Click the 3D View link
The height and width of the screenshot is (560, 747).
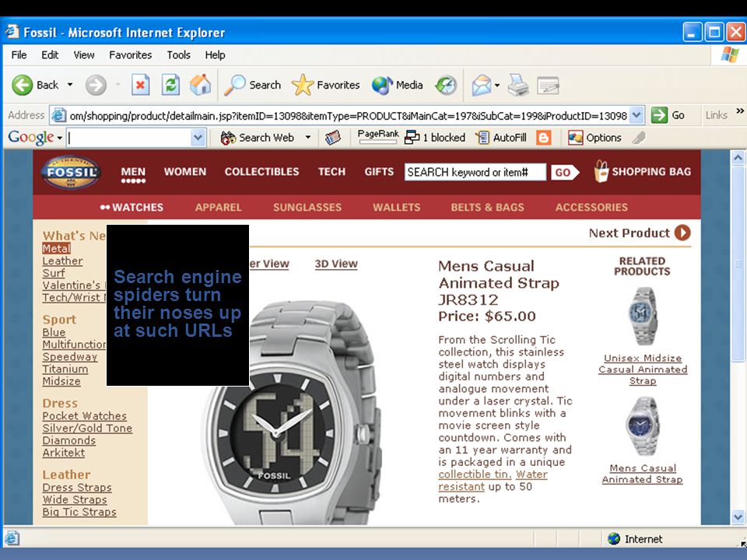coord(336,264)
